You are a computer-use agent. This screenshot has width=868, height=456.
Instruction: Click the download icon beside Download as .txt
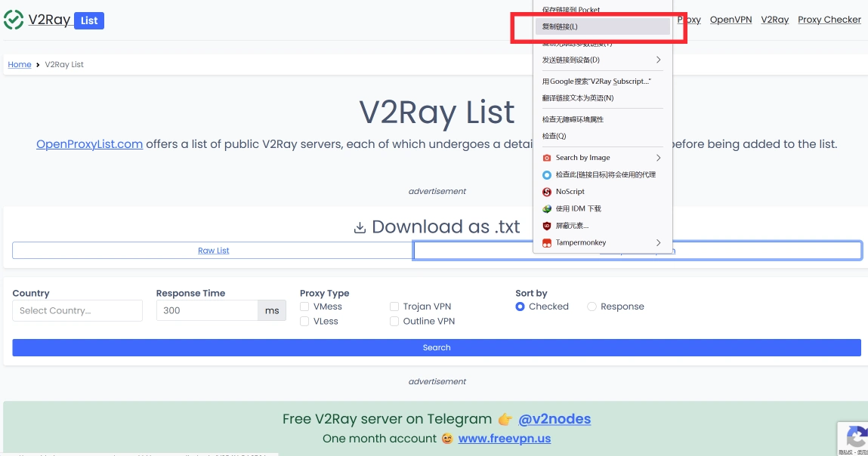pos(360,227)
